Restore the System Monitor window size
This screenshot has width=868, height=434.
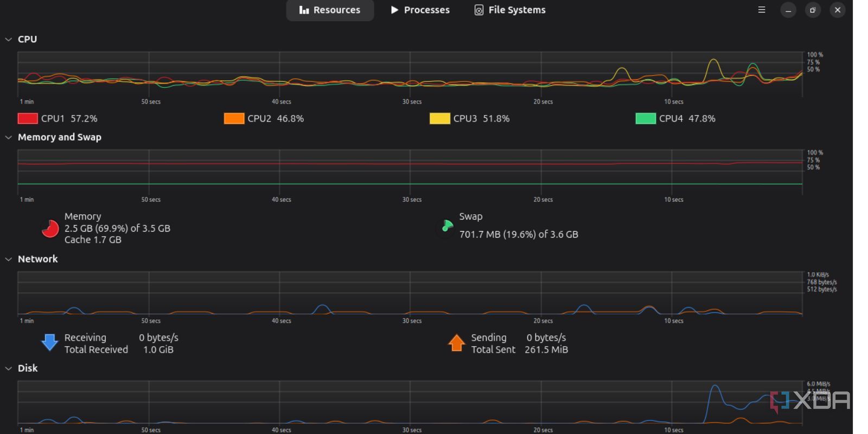(x=813, y=10)
